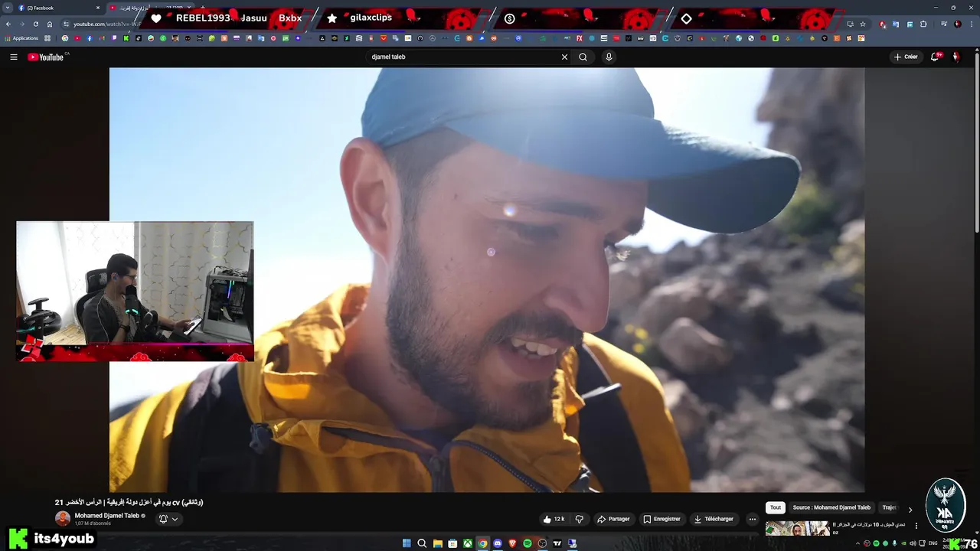Open the browser home page button
980x551 pixels.
pyautogui.click(x=50, y=24)
